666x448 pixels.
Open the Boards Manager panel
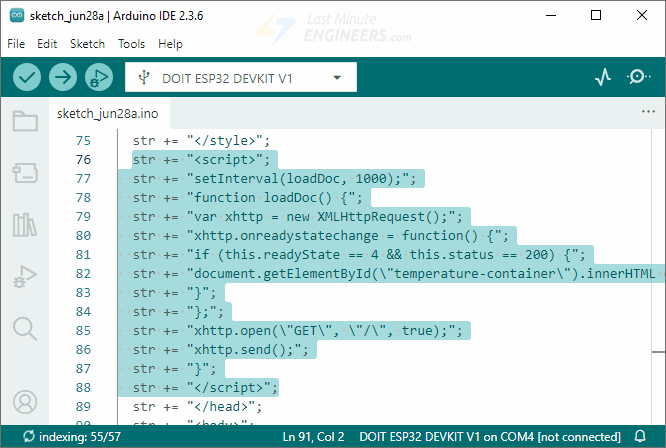pyautogui.click(x=25, y=173)
